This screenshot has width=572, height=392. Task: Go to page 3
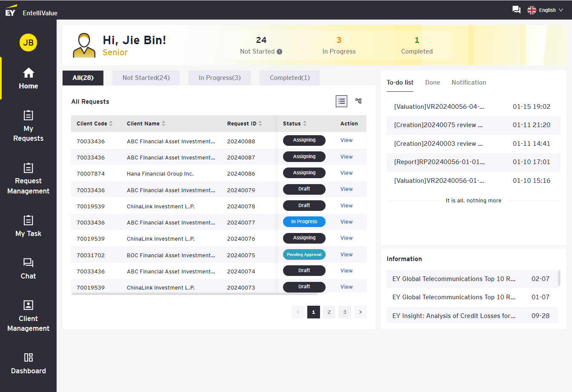click(345, 312)
